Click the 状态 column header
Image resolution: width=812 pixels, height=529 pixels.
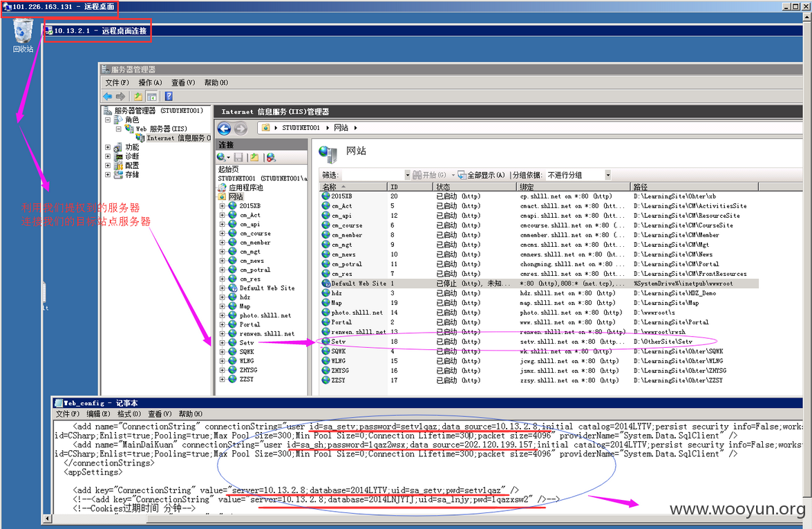(x=474, y=187)
